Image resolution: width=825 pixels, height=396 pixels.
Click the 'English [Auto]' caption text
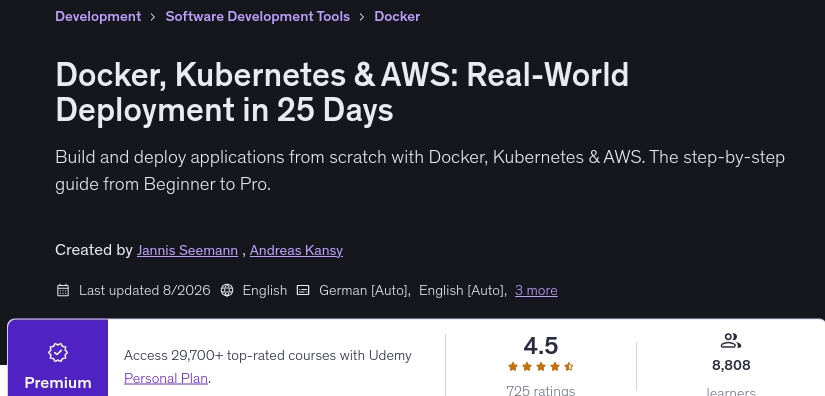(463, 290)
